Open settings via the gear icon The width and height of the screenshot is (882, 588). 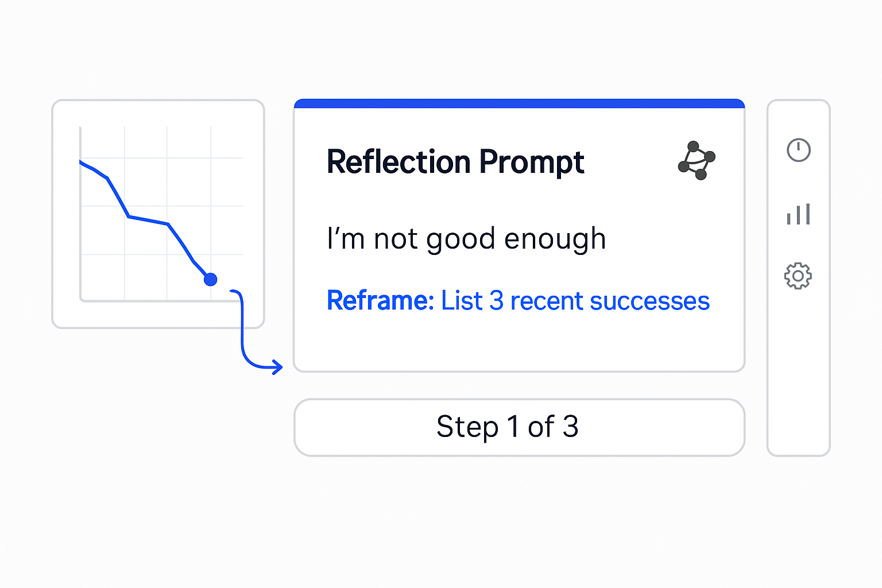pos(798,276)
